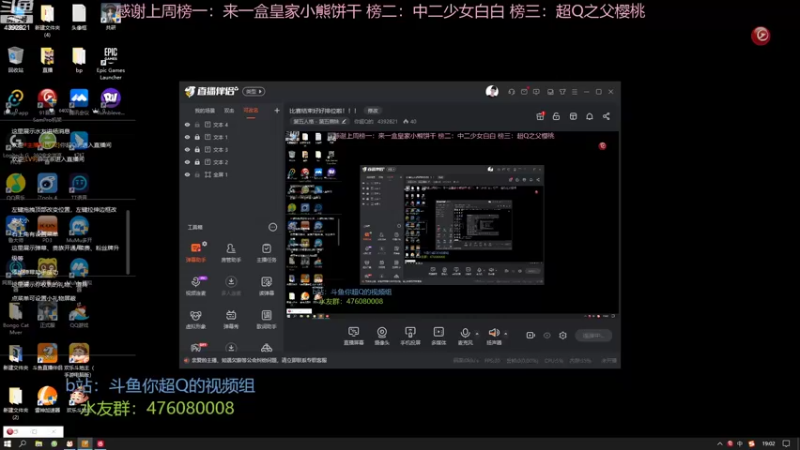Expand hidden system tray icons arrow

(719, 444)
